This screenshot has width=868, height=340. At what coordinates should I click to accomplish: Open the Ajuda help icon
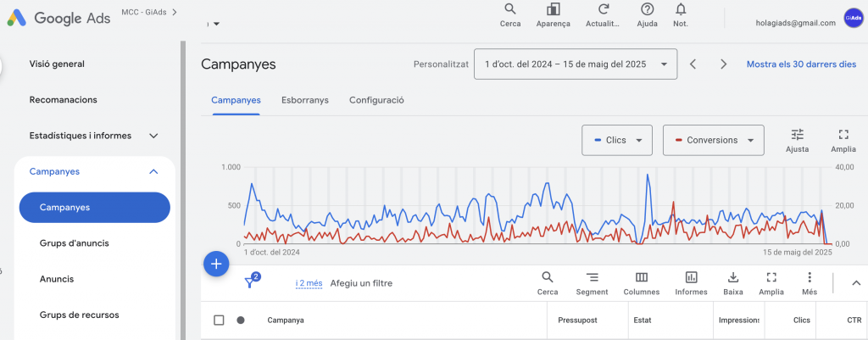[x=647, y=9]
